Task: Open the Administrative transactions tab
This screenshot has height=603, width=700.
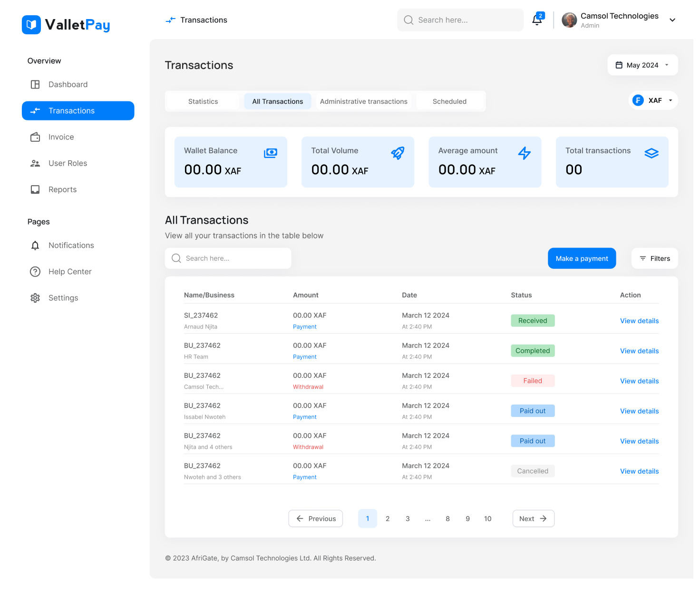Action: point(363,101)
